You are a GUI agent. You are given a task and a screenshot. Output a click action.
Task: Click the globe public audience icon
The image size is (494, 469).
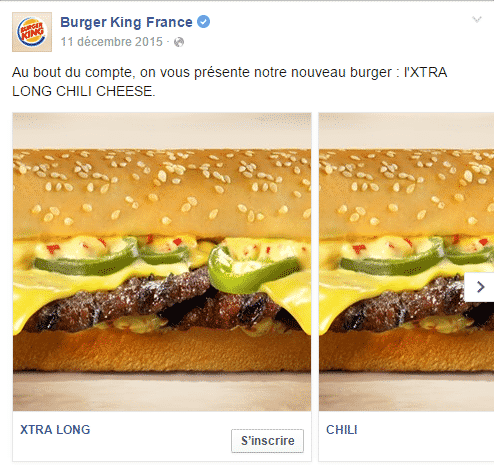(179, 42)
